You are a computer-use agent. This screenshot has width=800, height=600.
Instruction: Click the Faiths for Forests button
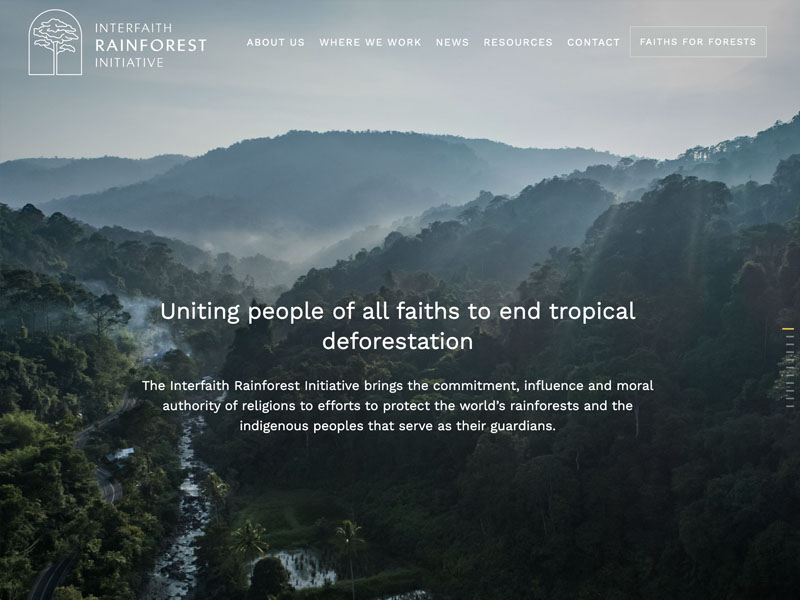pyautogui.click(x=698, y=42)
